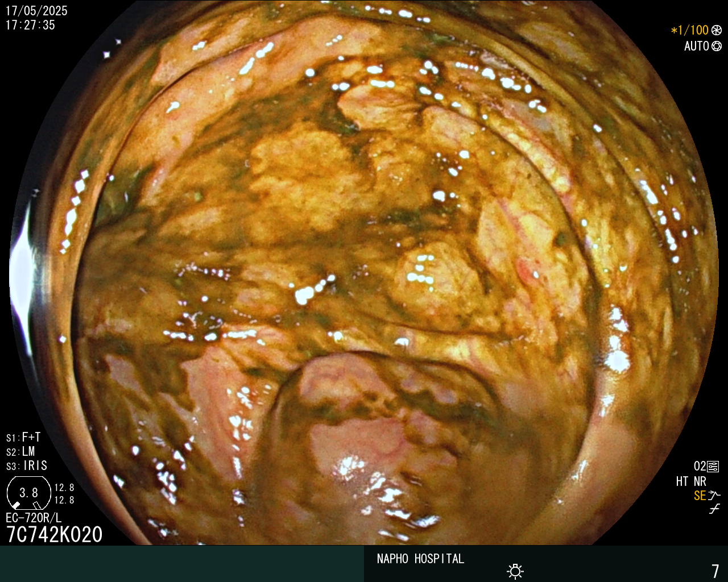Click the S1: F+T switch assignment
Viewport: 728px width, 582px height.
pos(23,437)
